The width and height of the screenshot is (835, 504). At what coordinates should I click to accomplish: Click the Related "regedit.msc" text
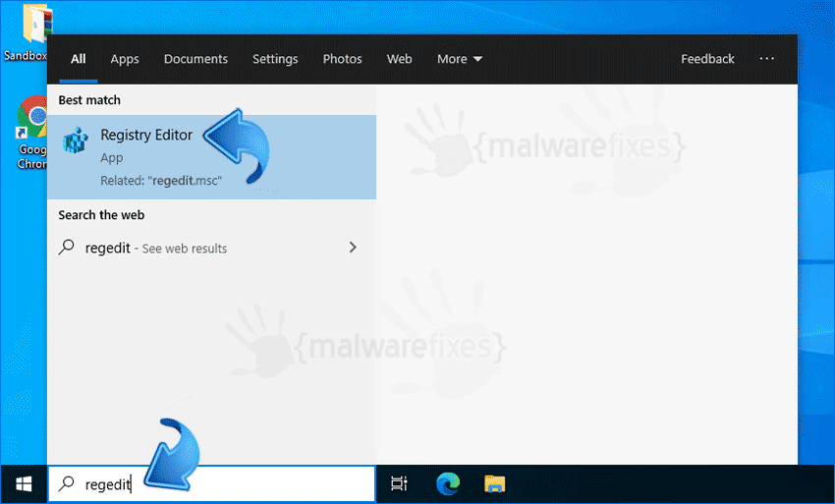[x=161, y=181]
